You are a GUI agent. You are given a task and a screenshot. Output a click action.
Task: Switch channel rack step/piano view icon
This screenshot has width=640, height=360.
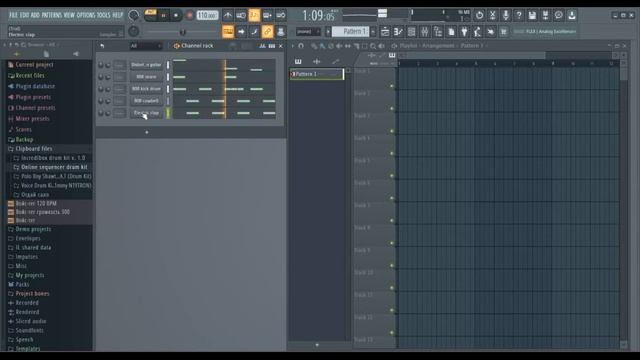click(272, 46)
